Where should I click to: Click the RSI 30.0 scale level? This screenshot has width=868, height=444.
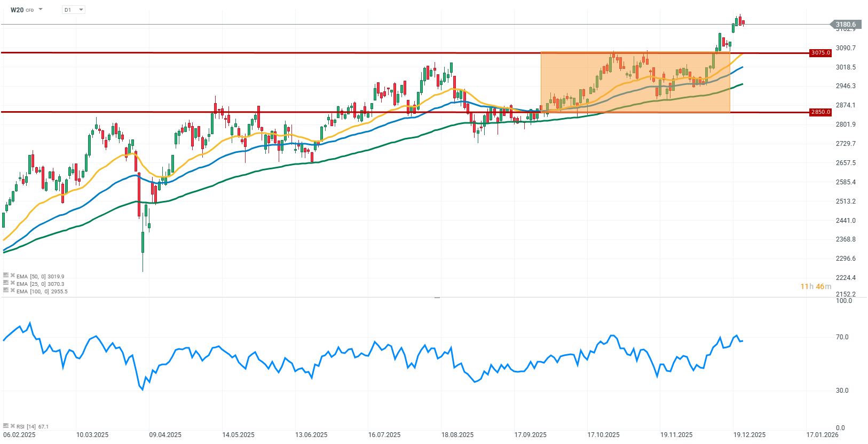tap(842, 391)
